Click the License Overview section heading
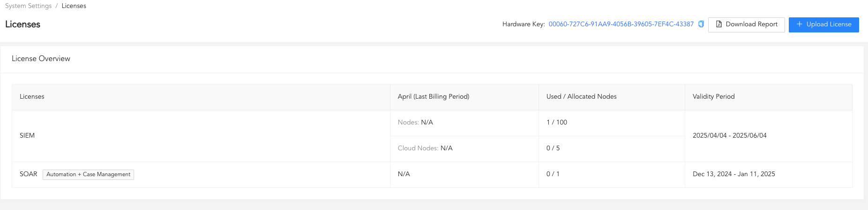 click(41, 59)
